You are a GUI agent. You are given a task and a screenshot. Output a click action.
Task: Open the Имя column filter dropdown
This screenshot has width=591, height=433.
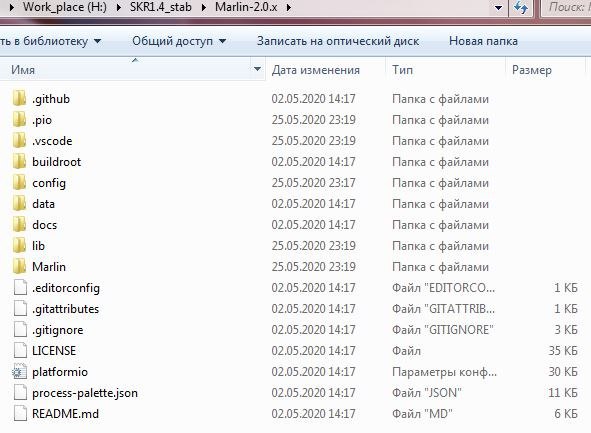click(x=257, y=69)
